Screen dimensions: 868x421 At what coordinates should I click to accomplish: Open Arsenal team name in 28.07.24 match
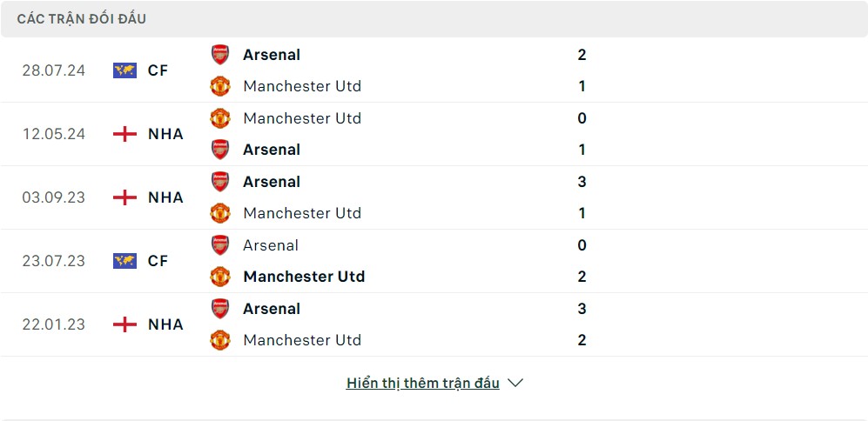pyautogui.click(x=272, y=55)
